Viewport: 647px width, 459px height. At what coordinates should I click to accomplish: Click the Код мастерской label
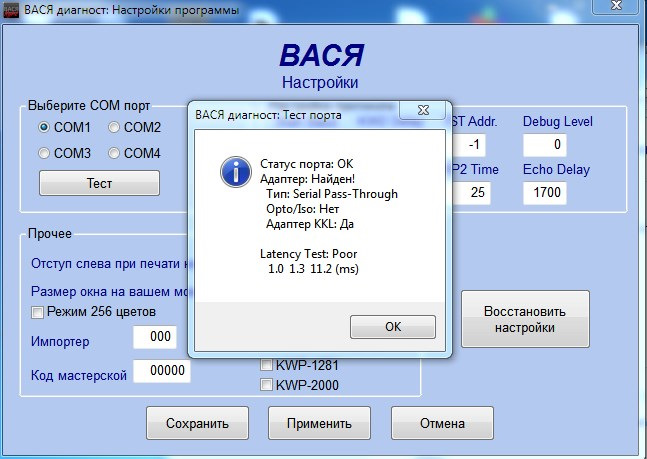coord(79,376)
